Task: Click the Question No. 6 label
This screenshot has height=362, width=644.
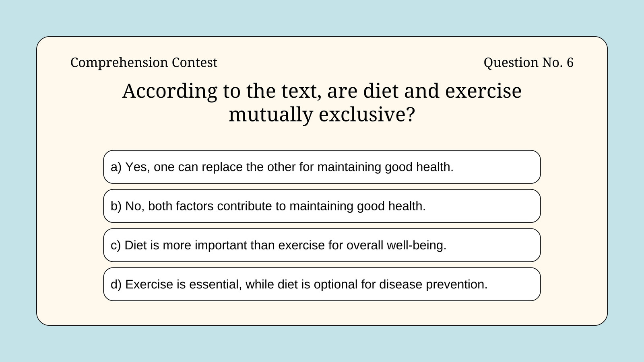Action: click(528, 63)
